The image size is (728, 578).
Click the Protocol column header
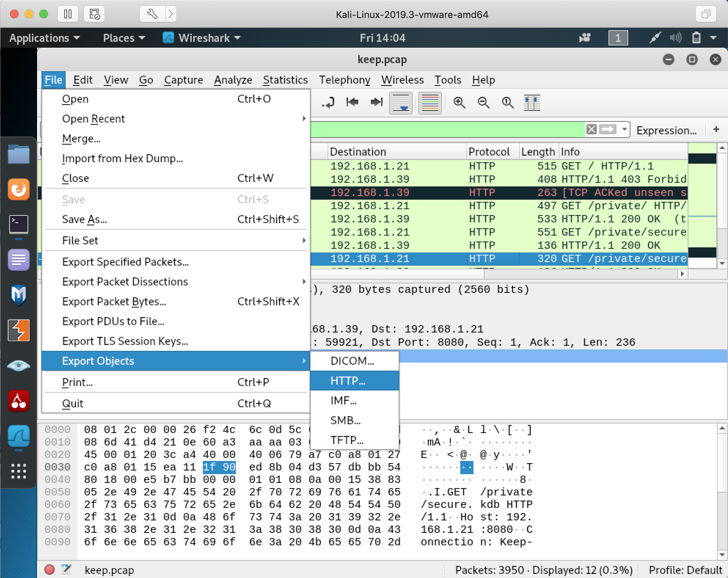pyautogui.click(x=492, y=152)
